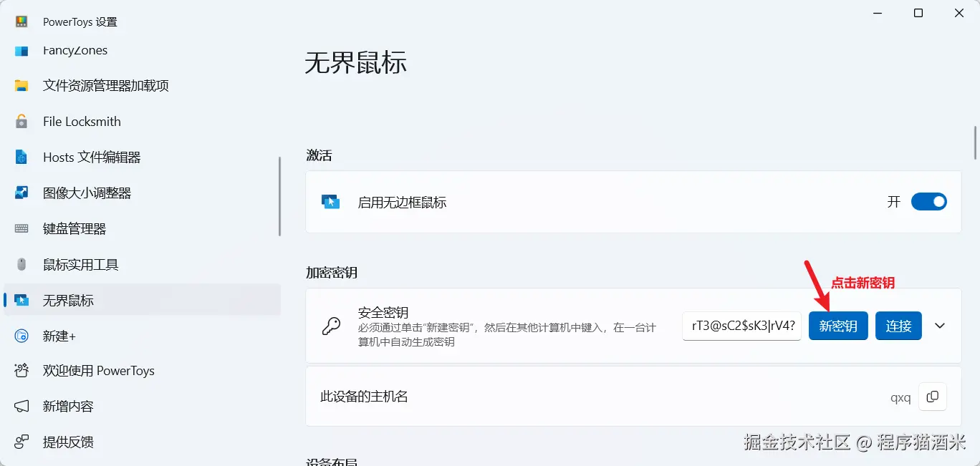Screen dimensions: 980x466
Task: Open the 新建+ page
Action: click(x=142, y=336)
